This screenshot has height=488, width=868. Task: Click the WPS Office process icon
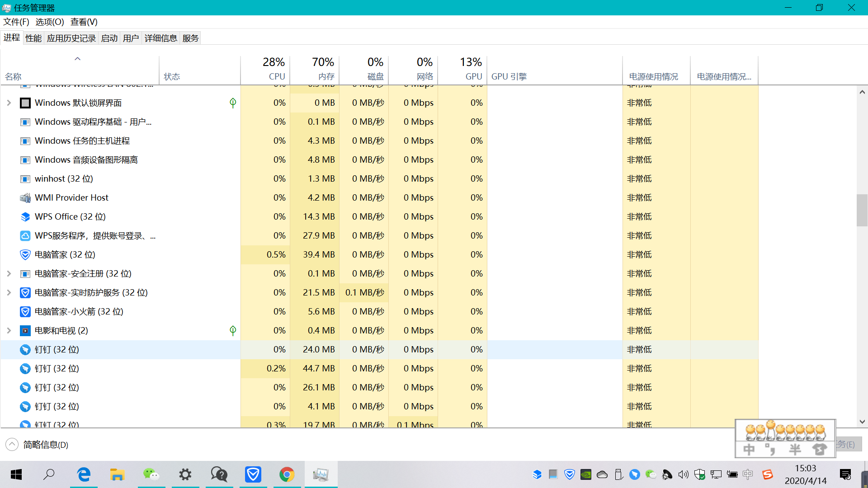pyautogui.click(x=25, y=217)
